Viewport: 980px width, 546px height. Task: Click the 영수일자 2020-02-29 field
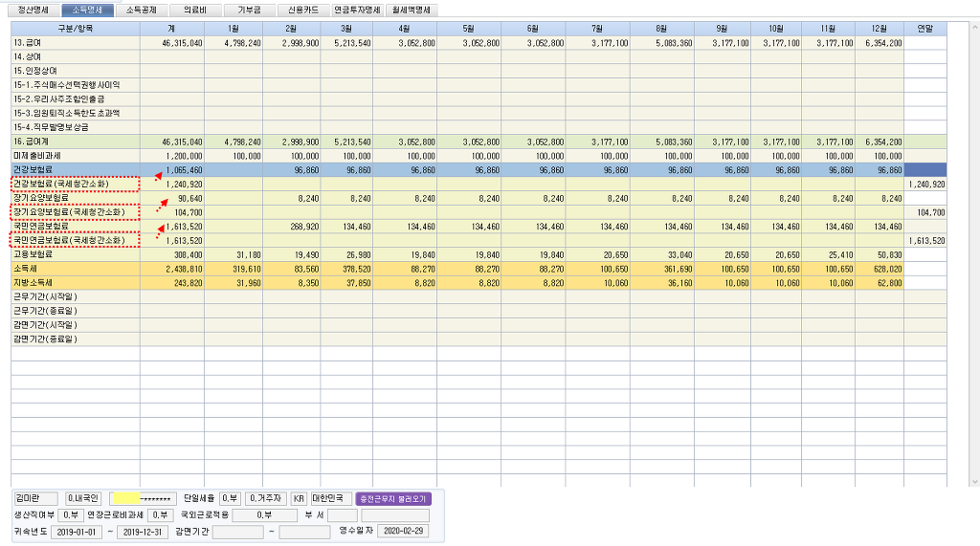tap(402, 531)
